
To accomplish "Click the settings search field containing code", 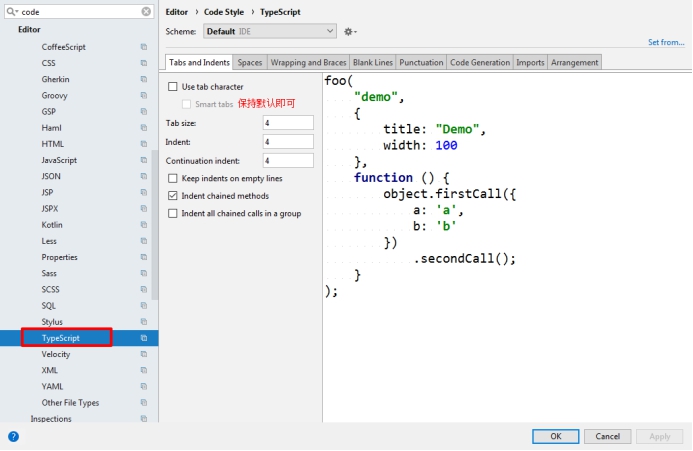I will pyautogui.click(x=80, y=12).
